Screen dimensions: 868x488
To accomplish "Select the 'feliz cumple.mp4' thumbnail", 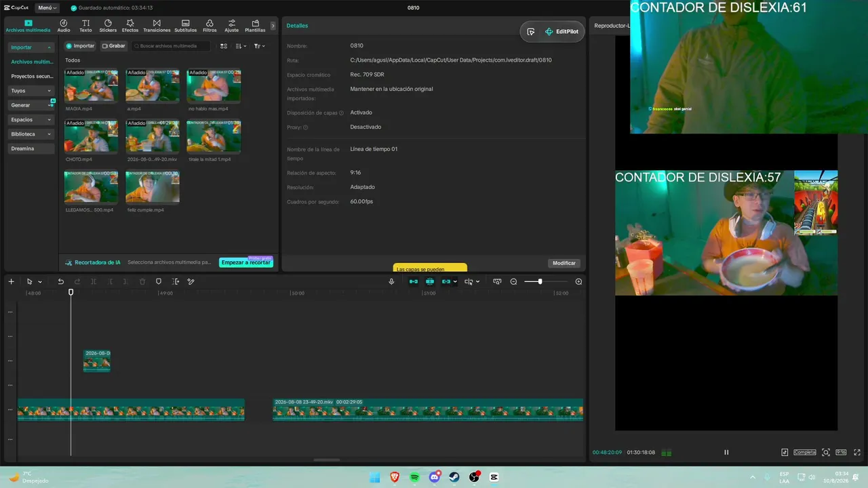I will (153, 187).
